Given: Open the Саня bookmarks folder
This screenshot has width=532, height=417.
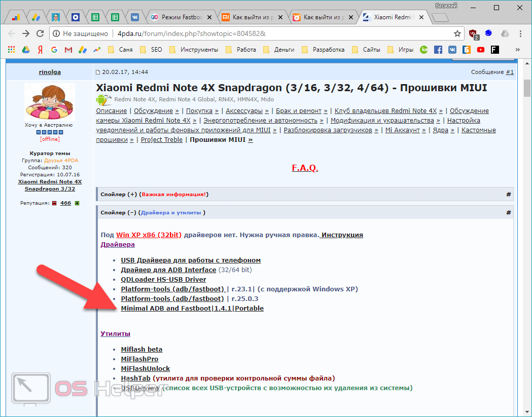Looking at the screenshot, I should pos(120,50).
